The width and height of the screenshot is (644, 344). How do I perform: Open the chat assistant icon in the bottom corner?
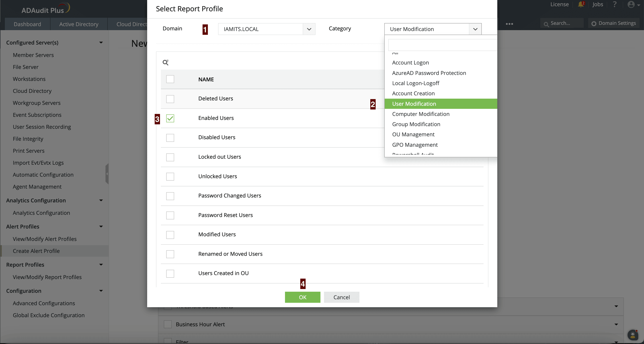tap(632, 335)
